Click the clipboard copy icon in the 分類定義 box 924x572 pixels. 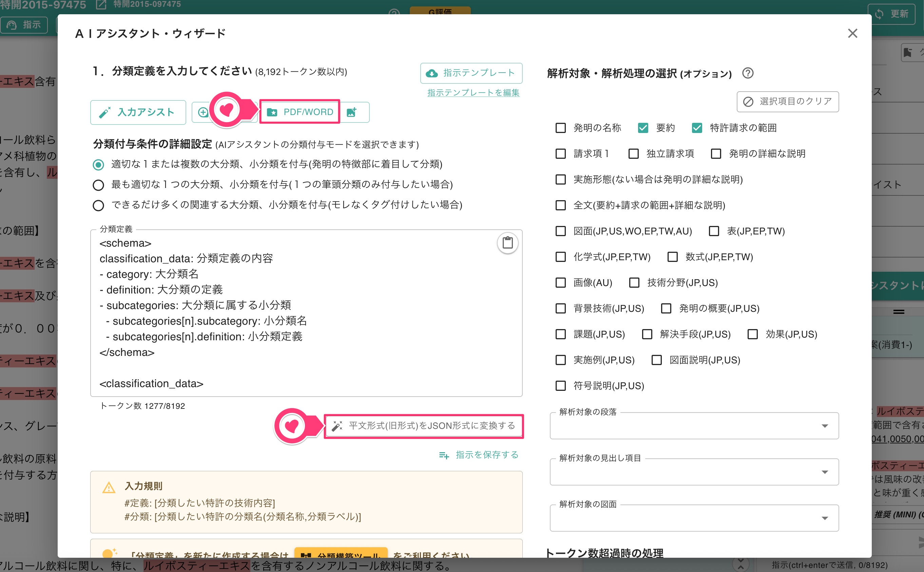507,243
